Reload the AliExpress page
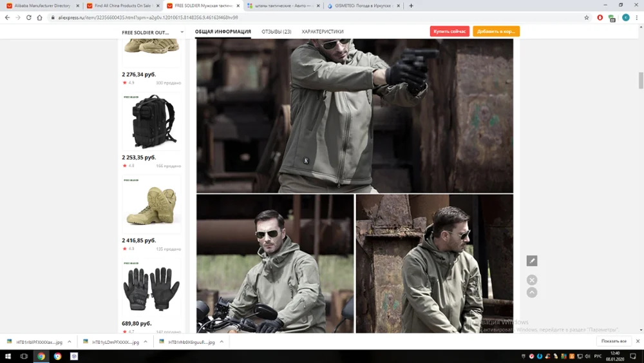Screen dimensions: 644x363 click(x=29, y=17)
